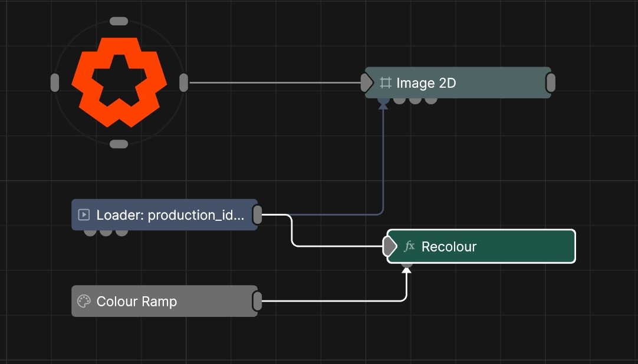638x364 pixels.
Task: Click the Image 2D input arrow port
Action: [x=367, y=83]
